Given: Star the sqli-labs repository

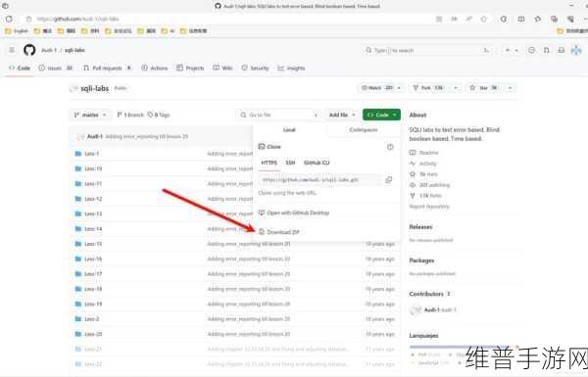Looking at the screenshot, I should 485,88.
